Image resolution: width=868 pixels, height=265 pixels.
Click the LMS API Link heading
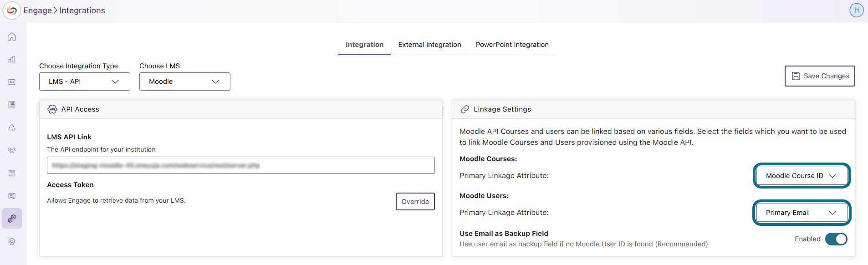tap(69, 137)
